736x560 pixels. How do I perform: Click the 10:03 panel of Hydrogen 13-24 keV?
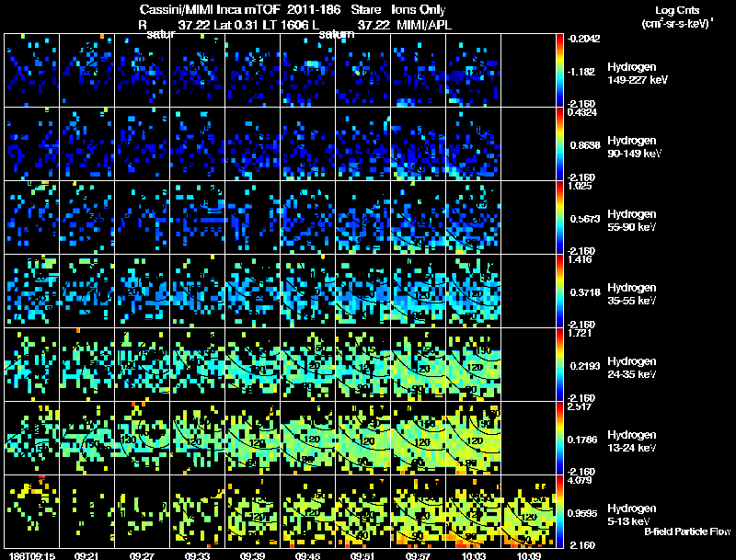(474, 438)
